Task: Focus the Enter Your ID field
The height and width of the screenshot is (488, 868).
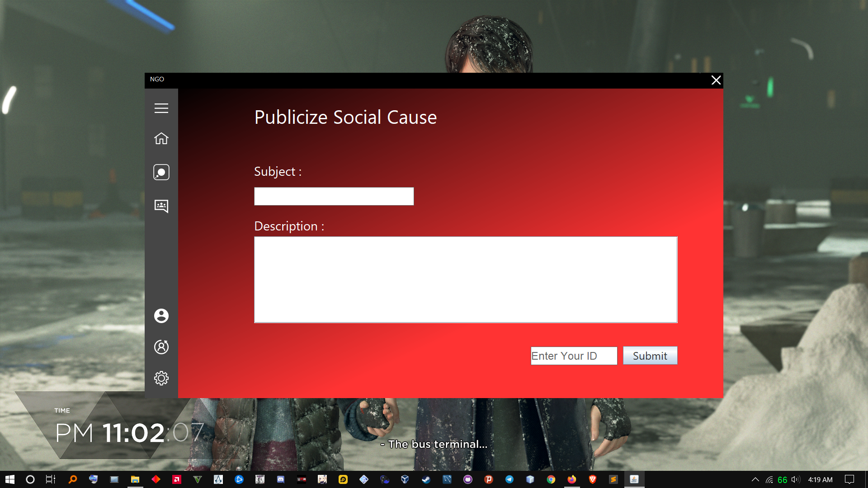Action: click(573, 356)
